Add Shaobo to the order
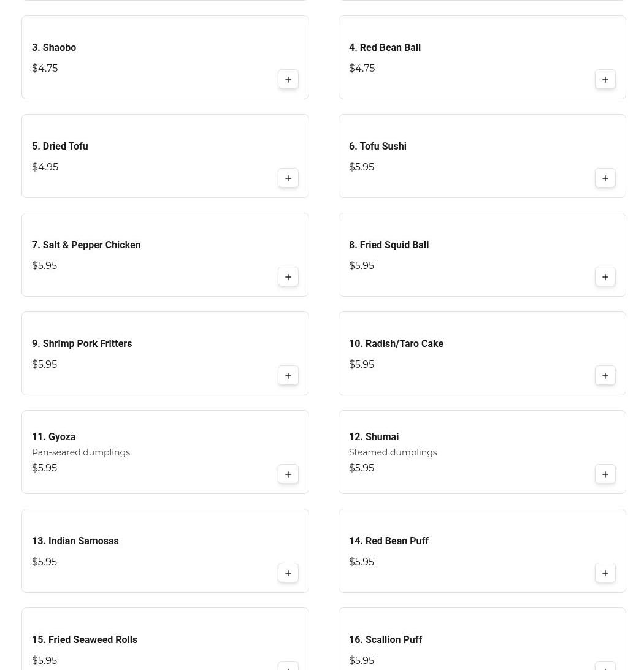This screenshot has width=644, height=670. [x=288, y=80]
